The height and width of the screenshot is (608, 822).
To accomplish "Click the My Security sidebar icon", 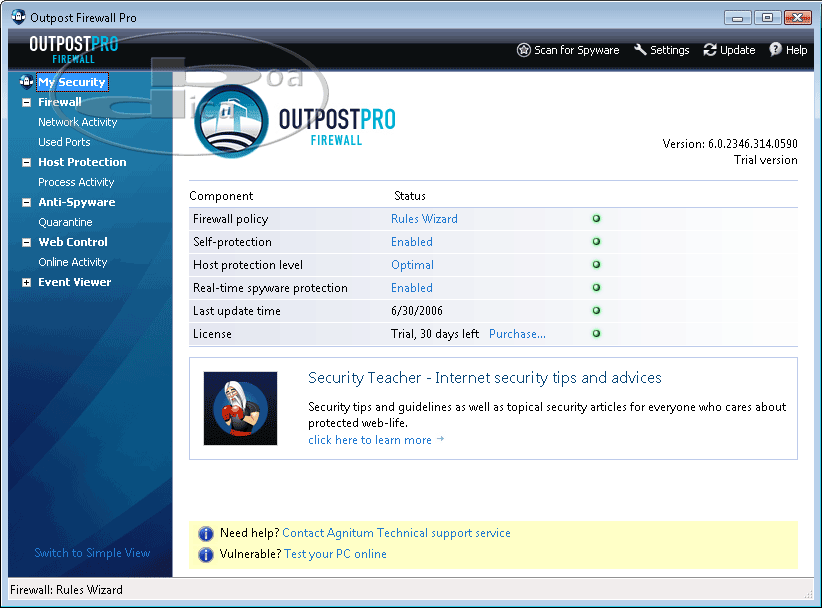I will [26, 82].
